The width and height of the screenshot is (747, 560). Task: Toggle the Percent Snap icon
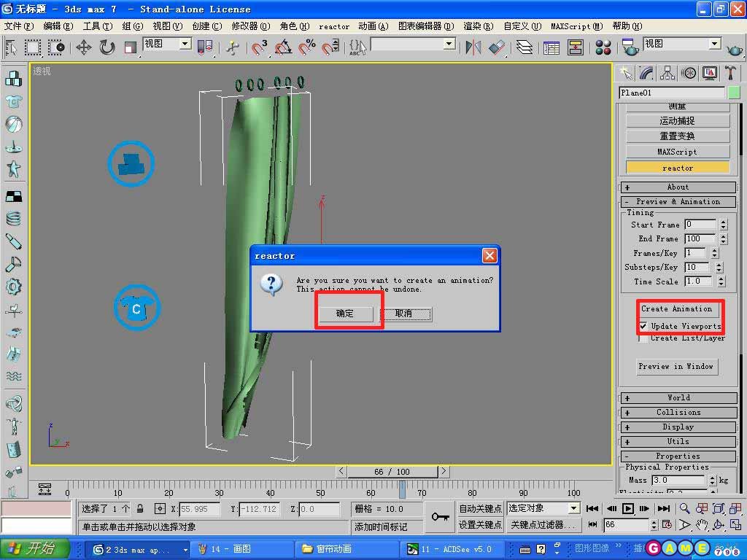coord(307,47)
